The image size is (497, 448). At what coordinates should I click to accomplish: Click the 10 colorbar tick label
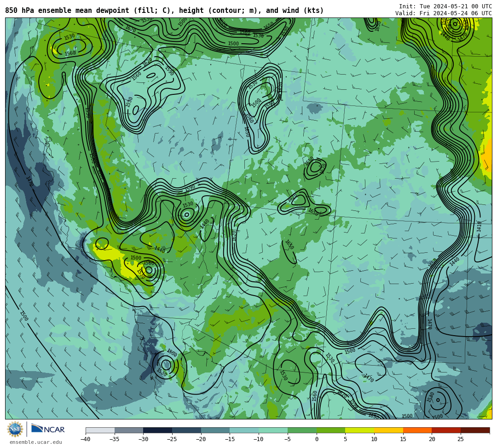tap(374, 439)
